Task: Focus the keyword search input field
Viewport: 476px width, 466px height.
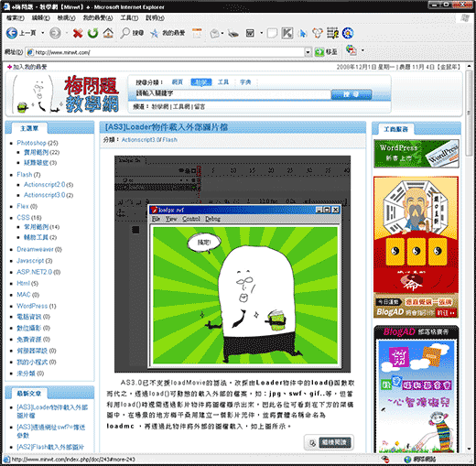Action: pyautogui.click(x=233, y=94)
